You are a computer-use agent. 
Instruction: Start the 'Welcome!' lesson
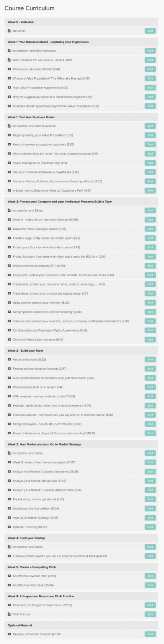click(150, 31)
